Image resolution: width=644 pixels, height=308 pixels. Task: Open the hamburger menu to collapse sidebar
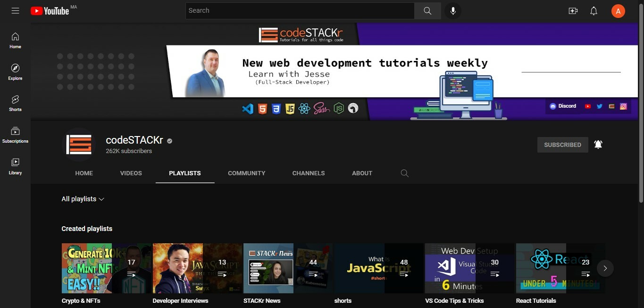click(x=15, y=10)
